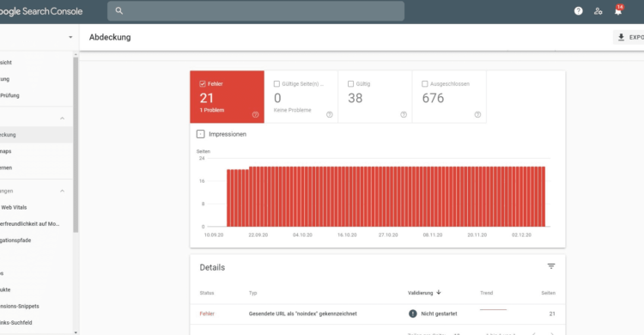Click the Status column header
The width and height of the screenshot is (644, 335).
pos(207,293)
